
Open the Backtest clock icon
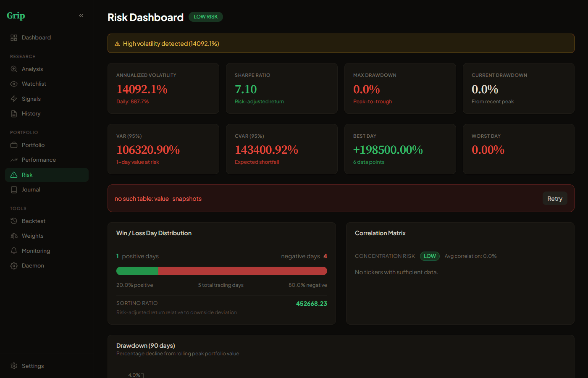tap(14, 221)
